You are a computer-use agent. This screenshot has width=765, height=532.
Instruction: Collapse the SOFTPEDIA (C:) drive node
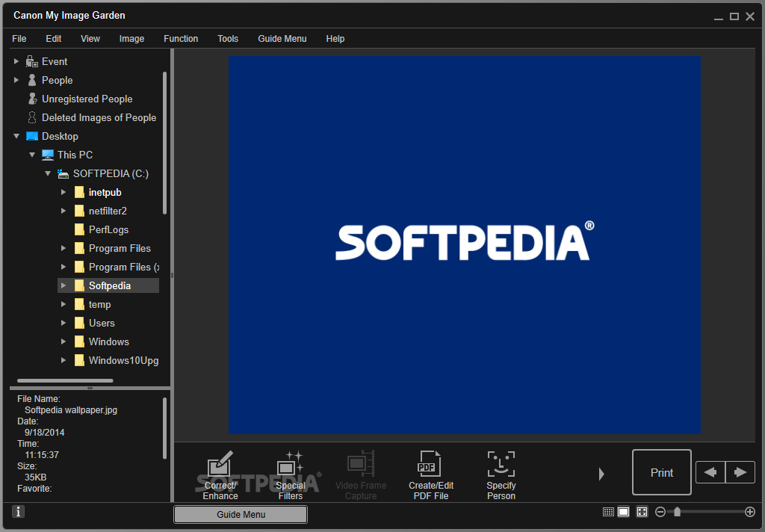(x=47, y=174)
